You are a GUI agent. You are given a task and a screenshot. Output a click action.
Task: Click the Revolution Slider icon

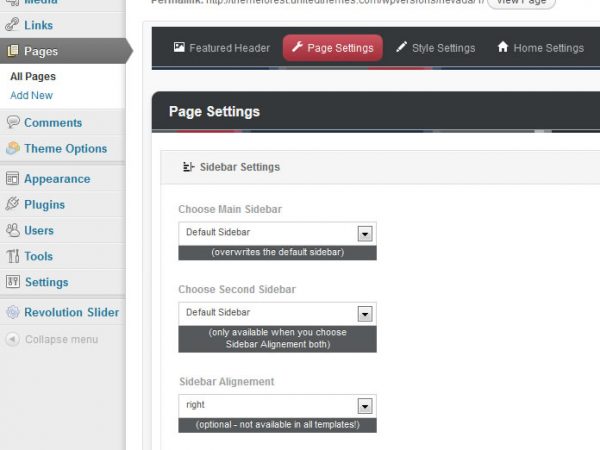click(x=13, y=312)
